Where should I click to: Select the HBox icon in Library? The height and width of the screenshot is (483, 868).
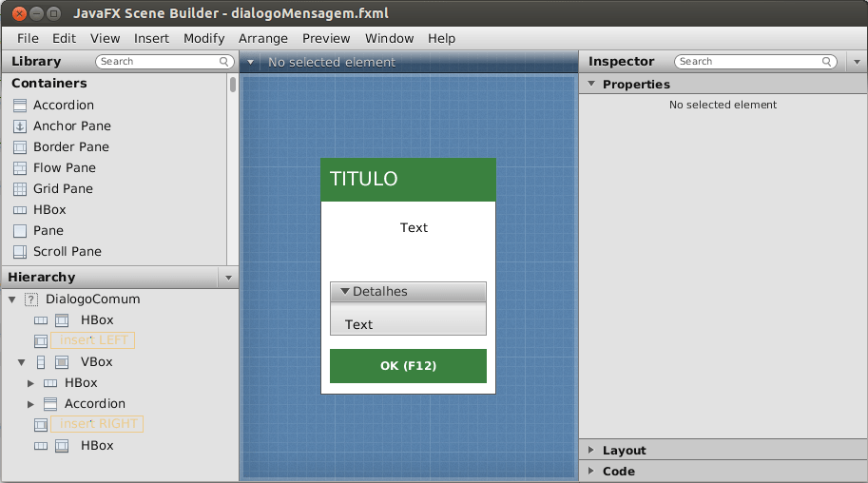click(x=20, y=210)
